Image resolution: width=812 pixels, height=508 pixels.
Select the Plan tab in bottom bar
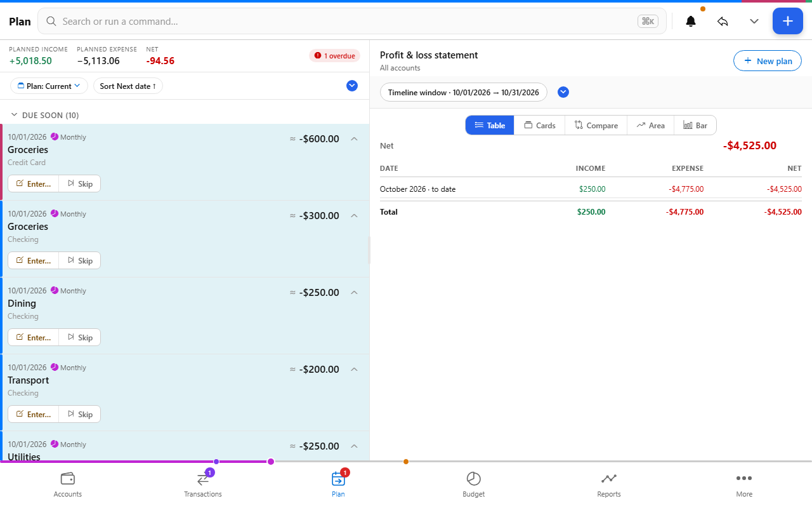[338, 485]
